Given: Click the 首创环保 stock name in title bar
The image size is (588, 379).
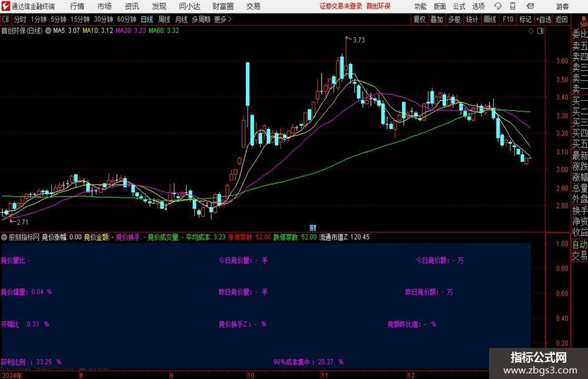Looking at the screenshot, I should click(x=378, y=6).
